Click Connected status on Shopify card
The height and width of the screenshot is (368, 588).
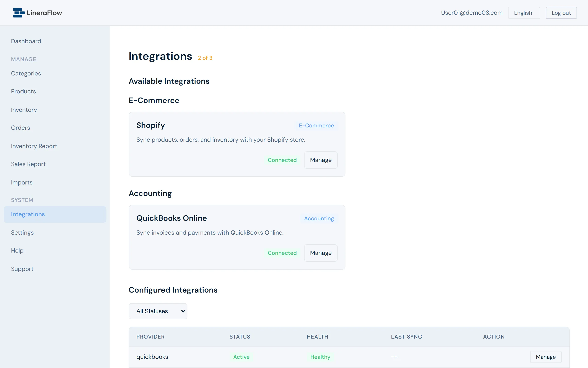[x=282, y=160]
